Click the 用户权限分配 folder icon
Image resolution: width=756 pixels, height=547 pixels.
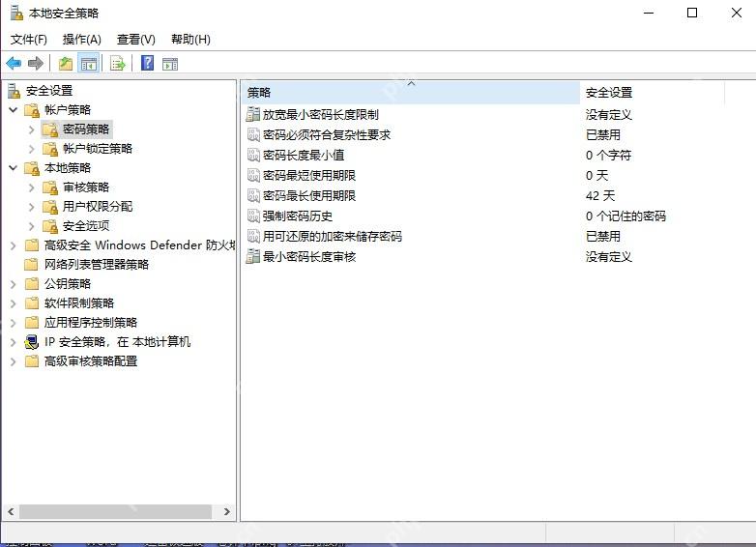coord(50,206)
